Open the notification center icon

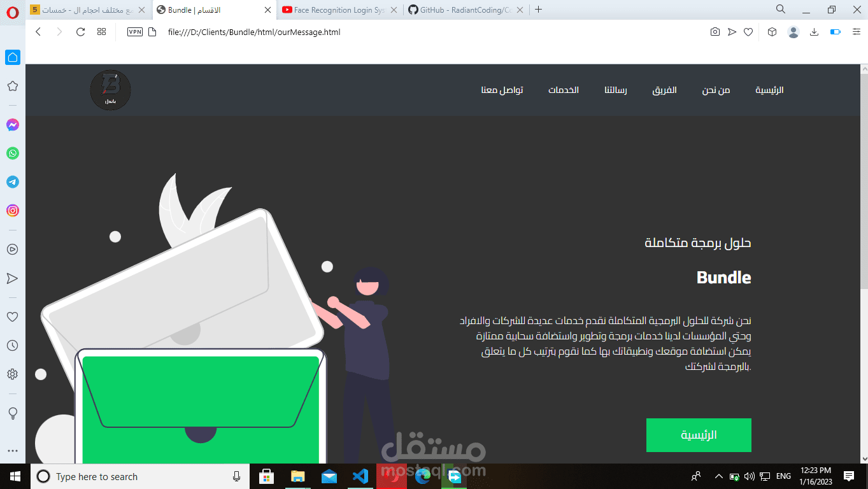point(848,476)
